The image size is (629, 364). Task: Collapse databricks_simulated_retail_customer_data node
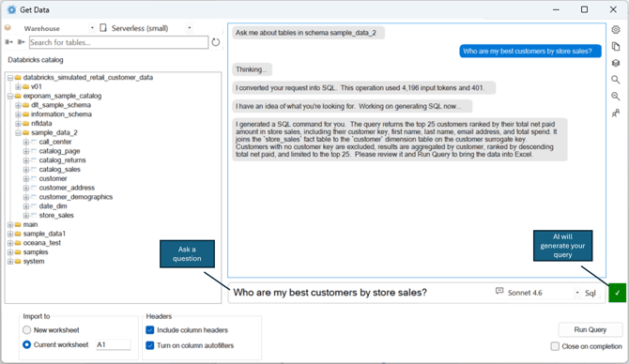pos(10,77)
